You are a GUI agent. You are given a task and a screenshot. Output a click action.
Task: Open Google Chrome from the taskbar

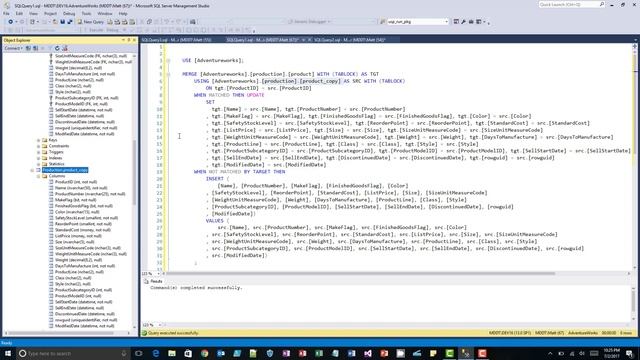tap(204, 353)
